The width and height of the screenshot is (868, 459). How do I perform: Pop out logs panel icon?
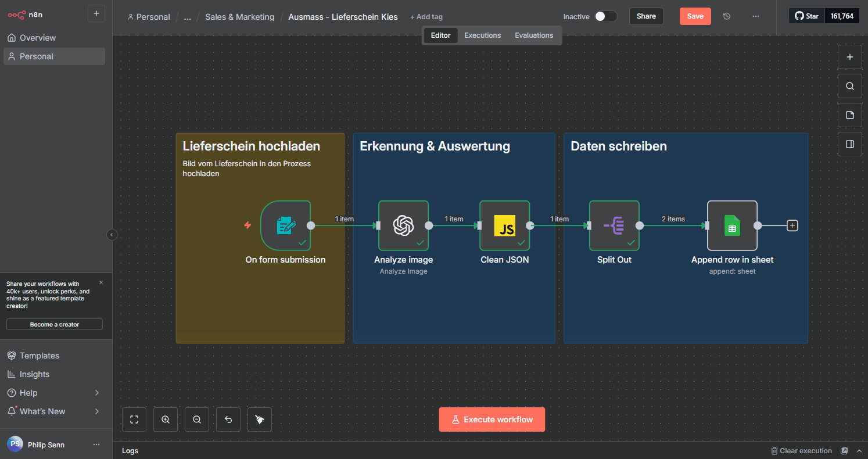tap(844, 451)
